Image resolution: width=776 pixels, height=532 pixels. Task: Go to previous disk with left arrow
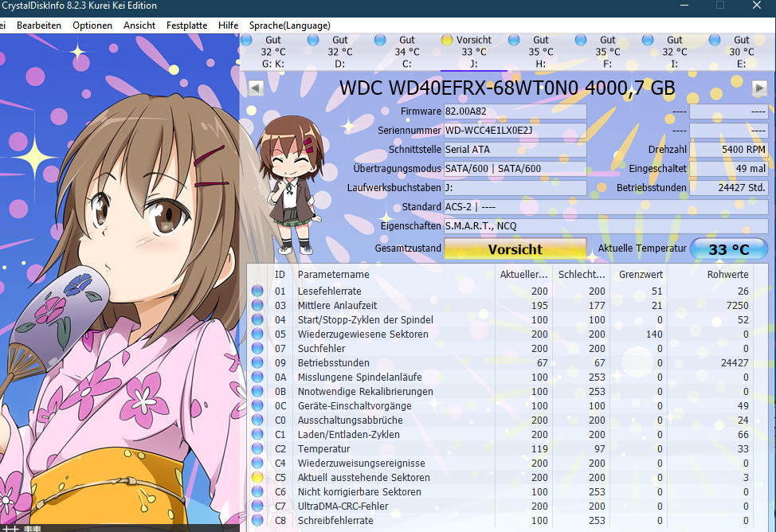pos(256,88)
